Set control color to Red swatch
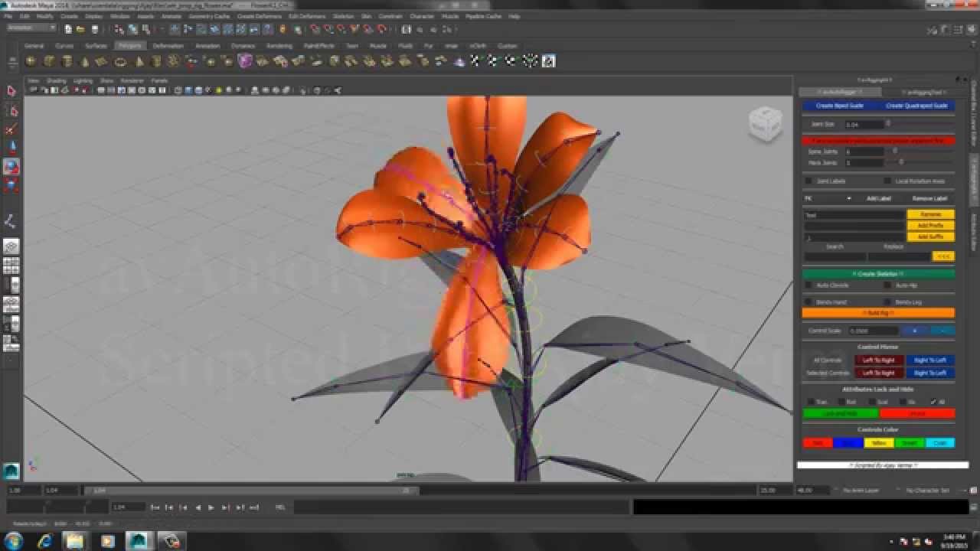 [x=817, y=443]
